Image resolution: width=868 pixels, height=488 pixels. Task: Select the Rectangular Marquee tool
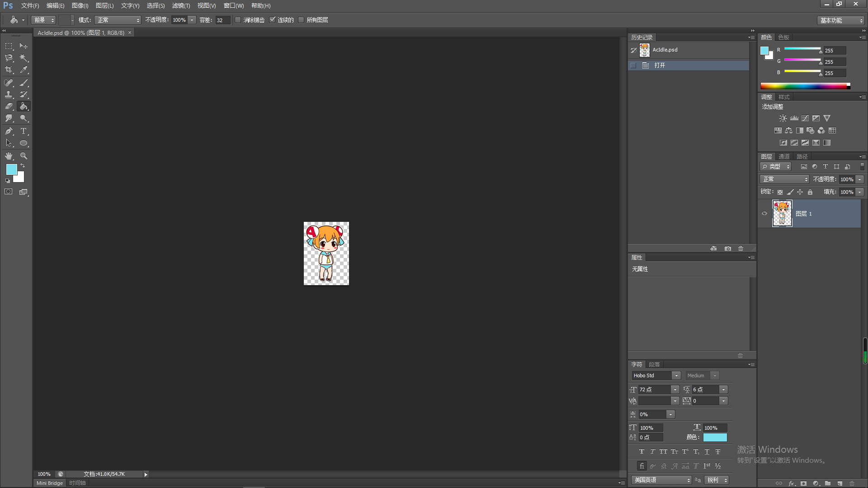tap(9, 46)
